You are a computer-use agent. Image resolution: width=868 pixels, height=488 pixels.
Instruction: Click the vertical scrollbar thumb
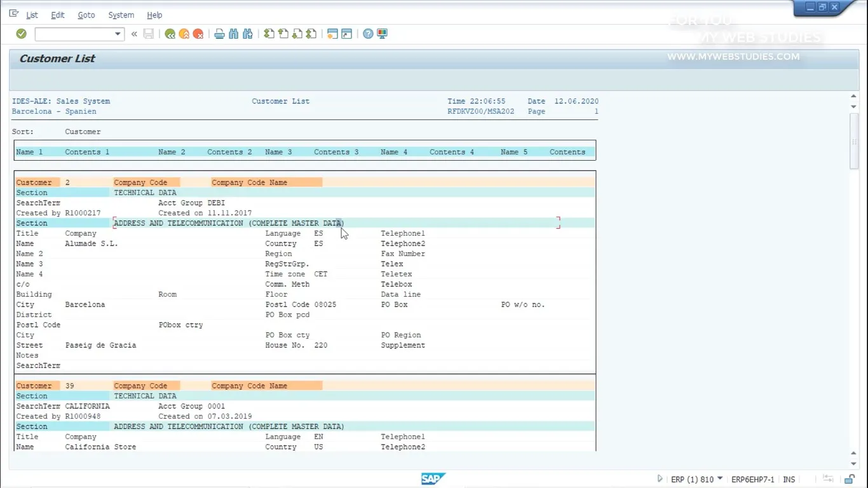pyautogui.click(x=854, y=141)
